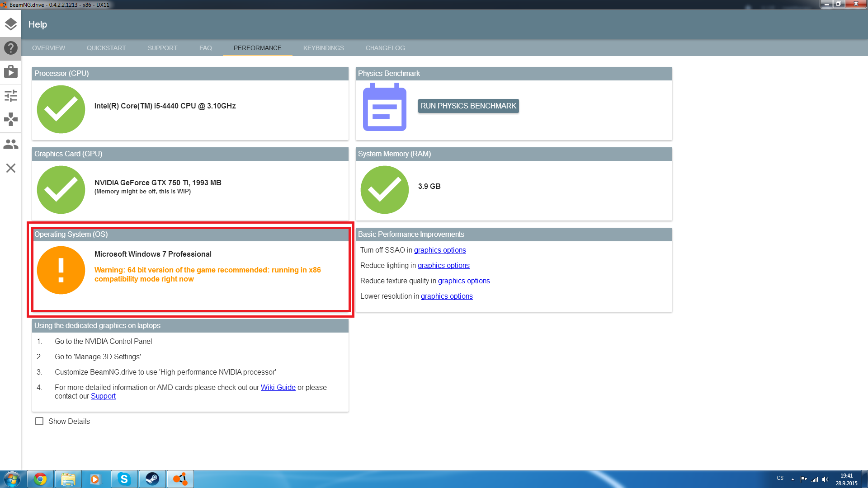868x488 pixels.
Task: Click the GPU green checkmark status icon
Action: point(61,190)
